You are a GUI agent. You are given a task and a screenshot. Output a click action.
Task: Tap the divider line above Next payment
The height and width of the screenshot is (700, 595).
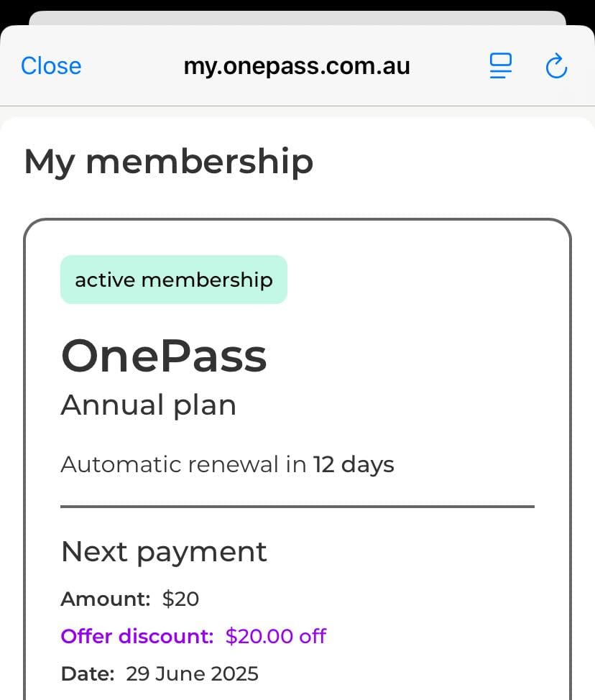click(297, 507)
